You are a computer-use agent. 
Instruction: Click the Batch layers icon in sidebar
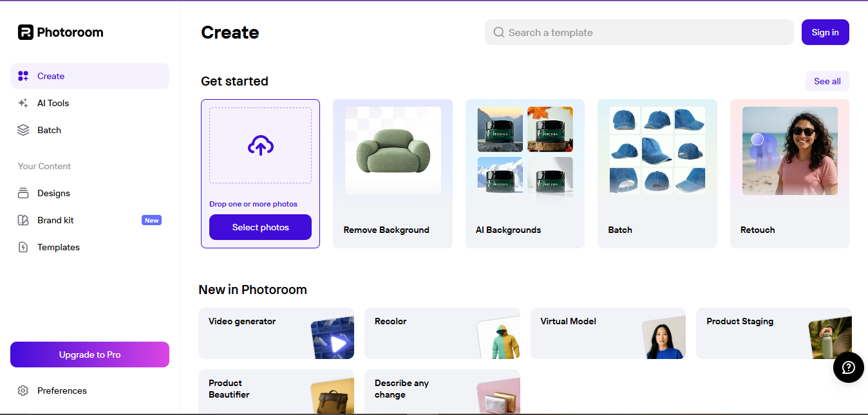click(x=23, y=130)
